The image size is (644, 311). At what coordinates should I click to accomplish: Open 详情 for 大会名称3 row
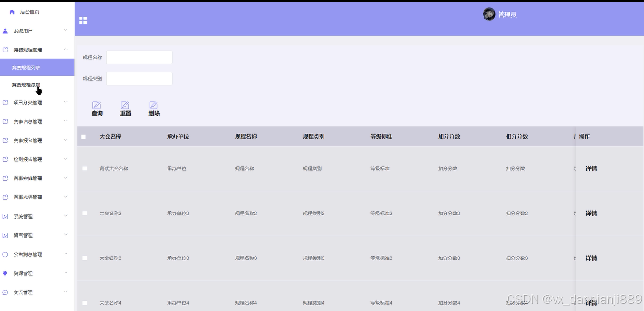click(x=591, y=258)
